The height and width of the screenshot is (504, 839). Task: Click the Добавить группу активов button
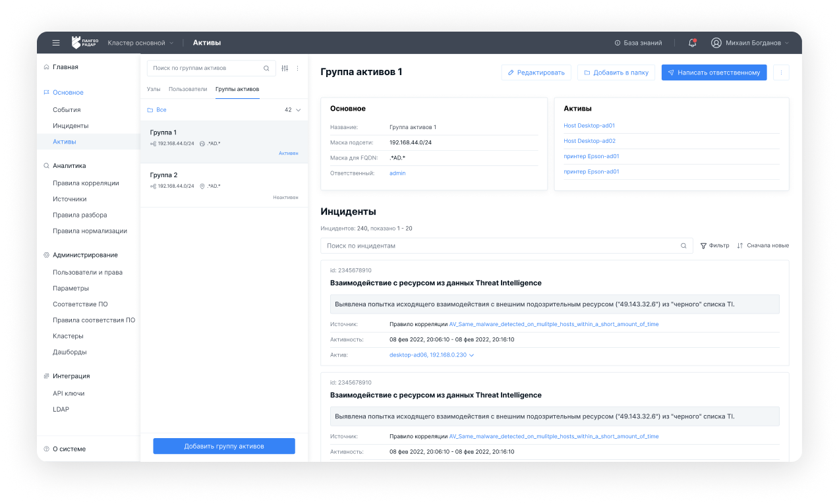click(x=224, y=446)
